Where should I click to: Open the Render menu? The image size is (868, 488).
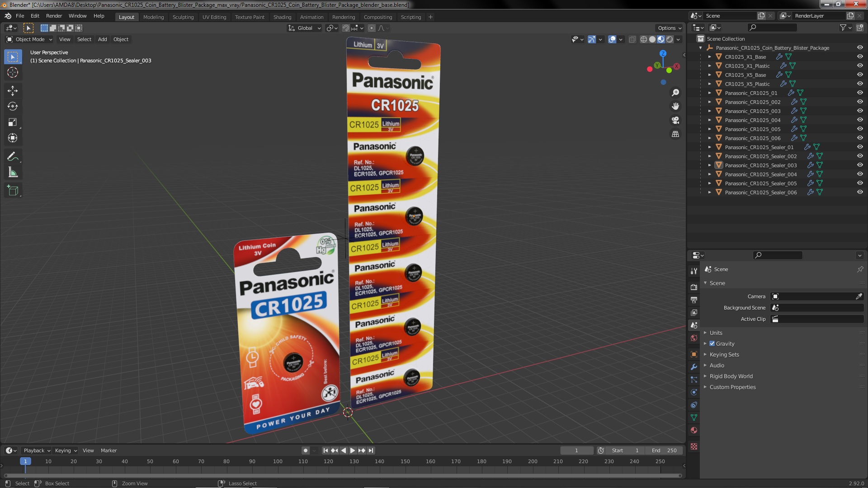point(54,16)
